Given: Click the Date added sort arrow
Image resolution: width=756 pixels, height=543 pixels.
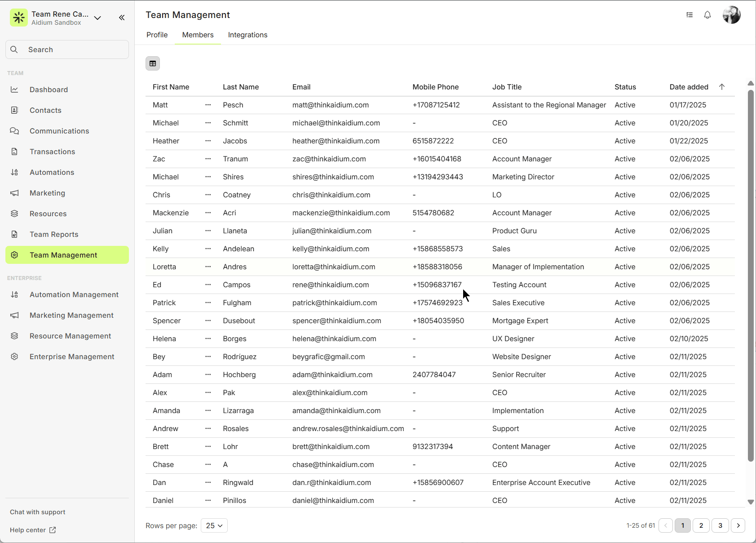Looking at the screenshot, I should (x=722, y=87).
